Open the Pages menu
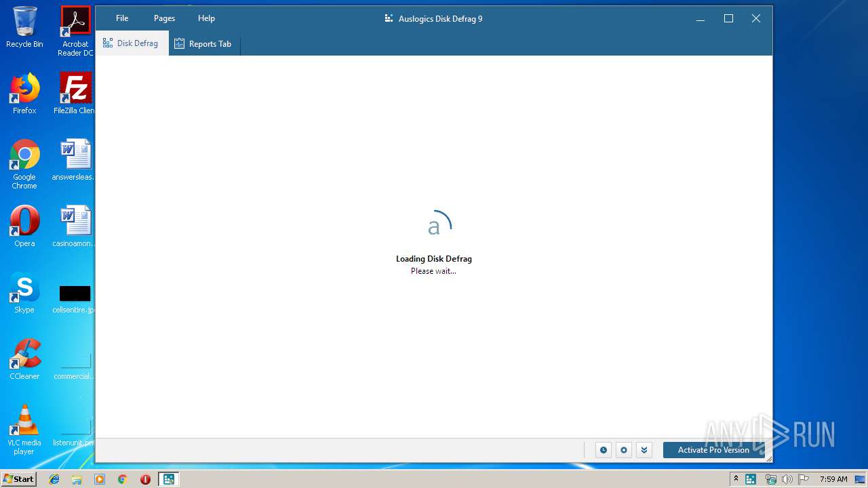The width and height of the screenshot is (868, 488). tap(164, 18)
